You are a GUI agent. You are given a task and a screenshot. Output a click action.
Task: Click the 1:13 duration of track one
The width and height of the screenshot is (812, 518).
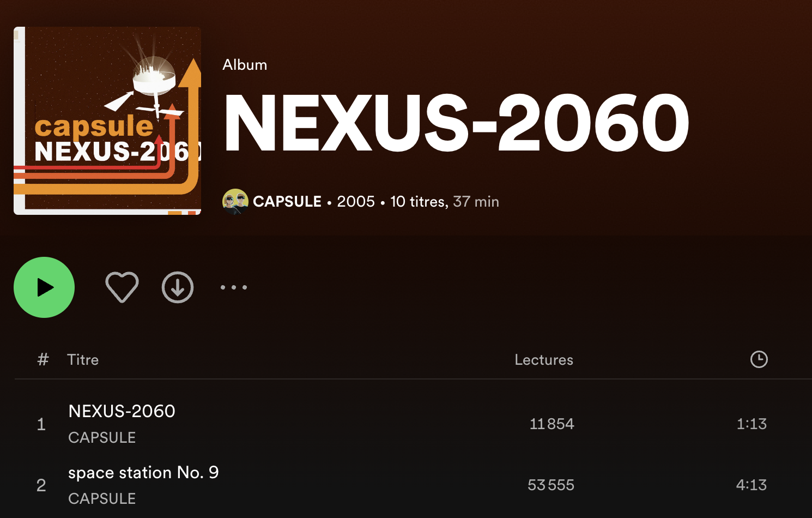click(752, 424)
